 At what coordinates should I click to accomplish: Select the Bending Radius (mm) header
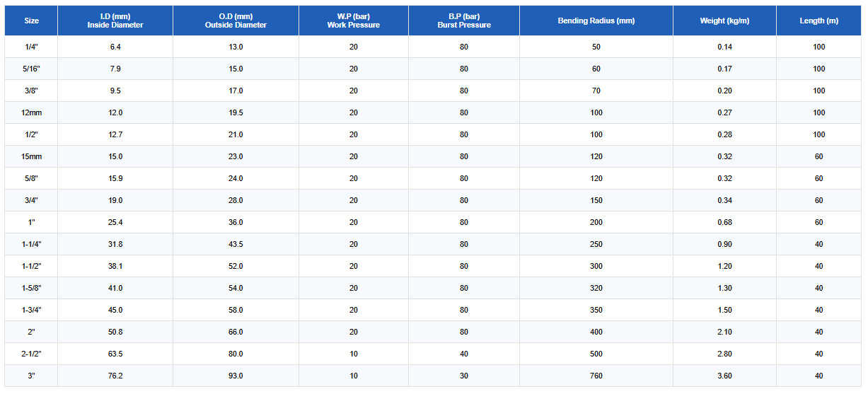[596, 21]
